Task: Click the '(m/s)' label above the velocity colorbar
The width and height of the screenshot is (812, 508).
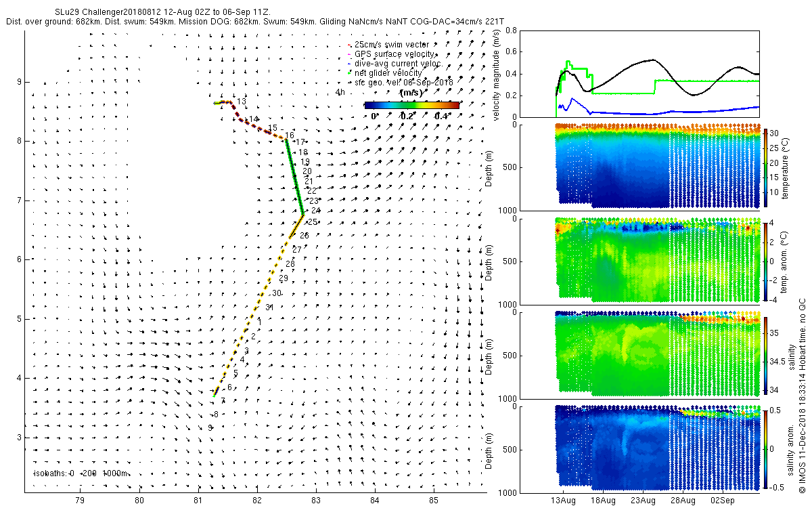Action: pos(411,93)
